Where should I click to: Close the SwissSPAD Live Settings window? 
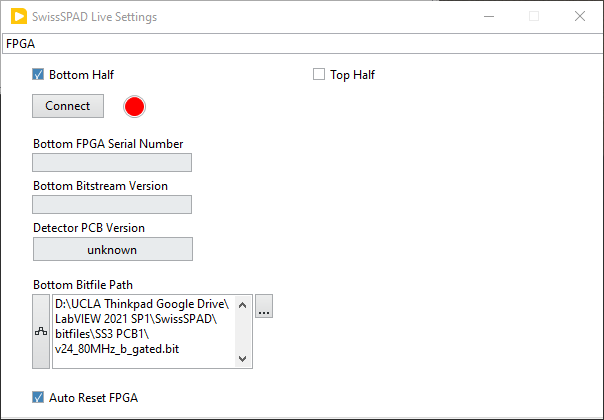tap(580, 17)
